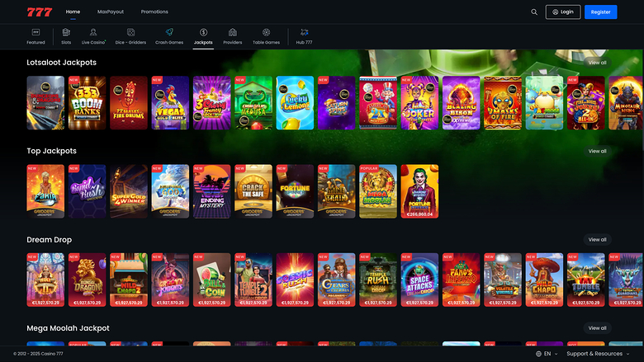Open the Medusa snake game
The image size is (644, 362).
[x=253, y=103]
